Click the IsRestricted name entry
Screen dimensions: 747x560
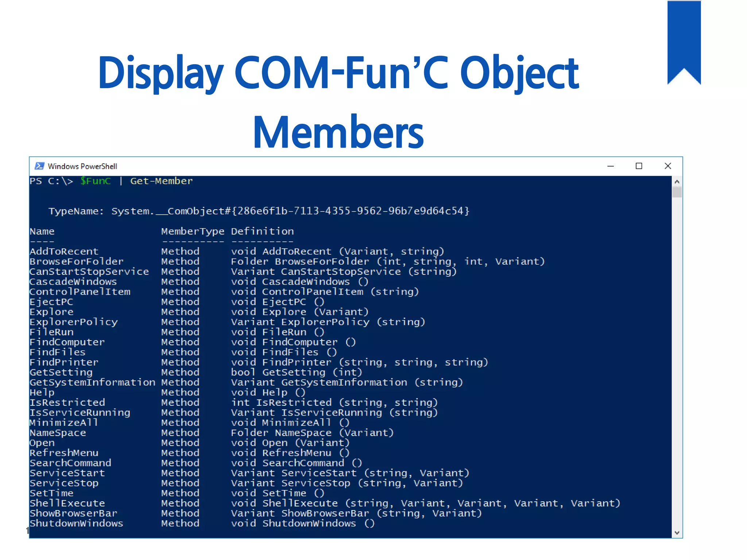click(x=67, y=402)
